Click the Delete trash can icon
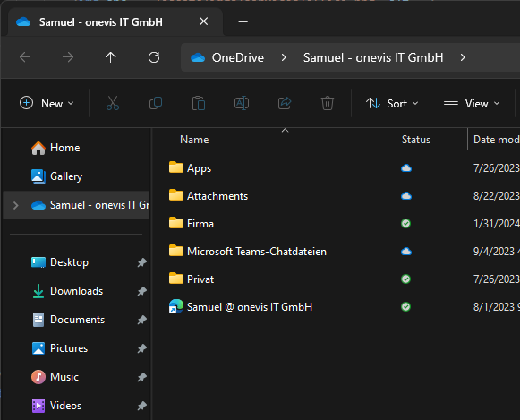The width and height of the screenshot is (520, 420). [x=328, y=103]
